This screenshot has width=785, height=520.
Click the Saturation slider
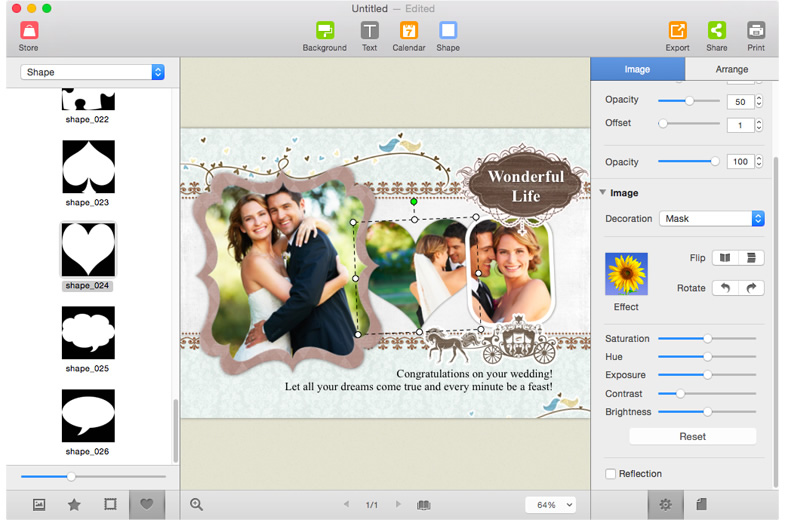pyautogui.click(x=707, y=339)
